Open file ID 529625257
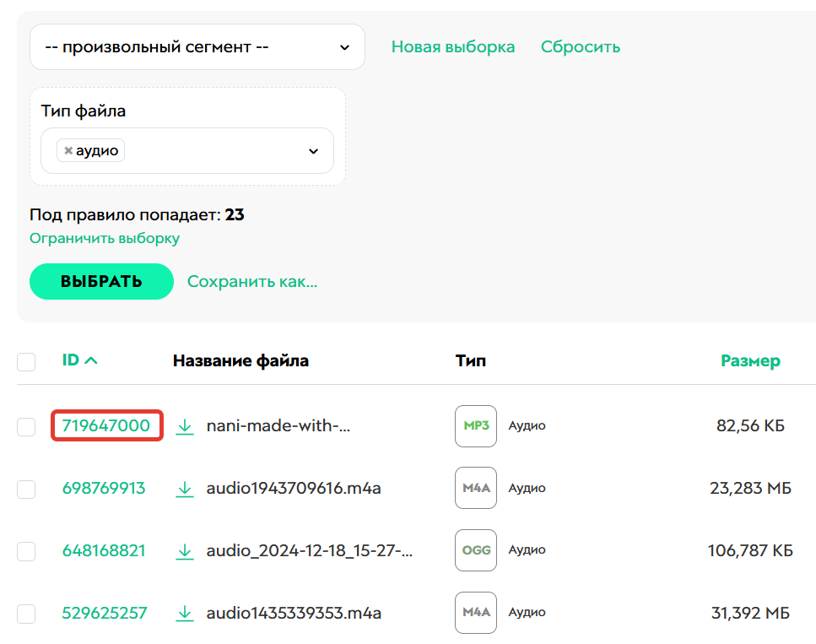 [105, 613]
